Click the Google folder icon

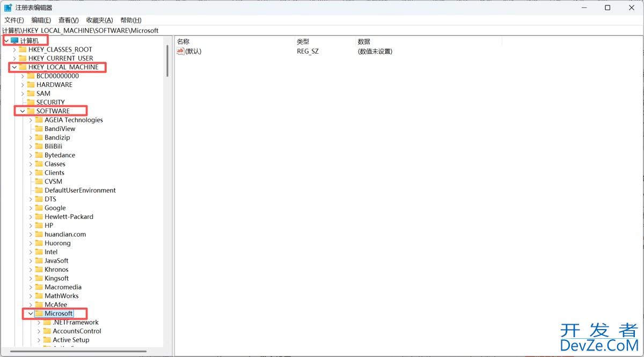point(39,208)
